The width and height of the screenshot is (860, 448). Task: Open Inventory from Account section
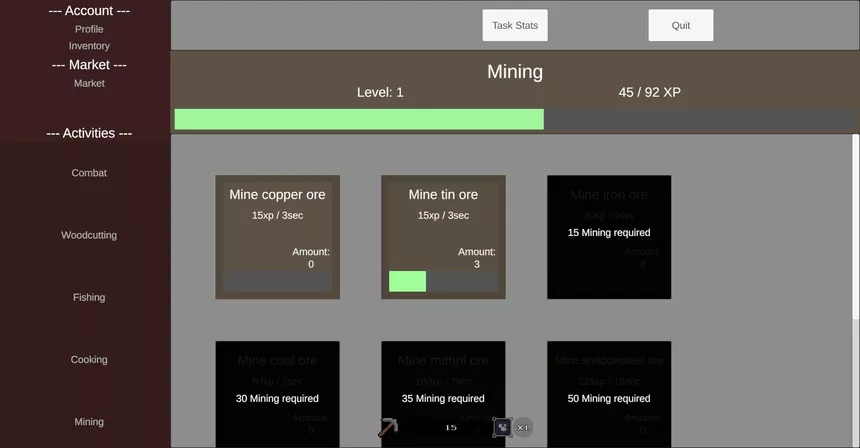click(89, 46)
